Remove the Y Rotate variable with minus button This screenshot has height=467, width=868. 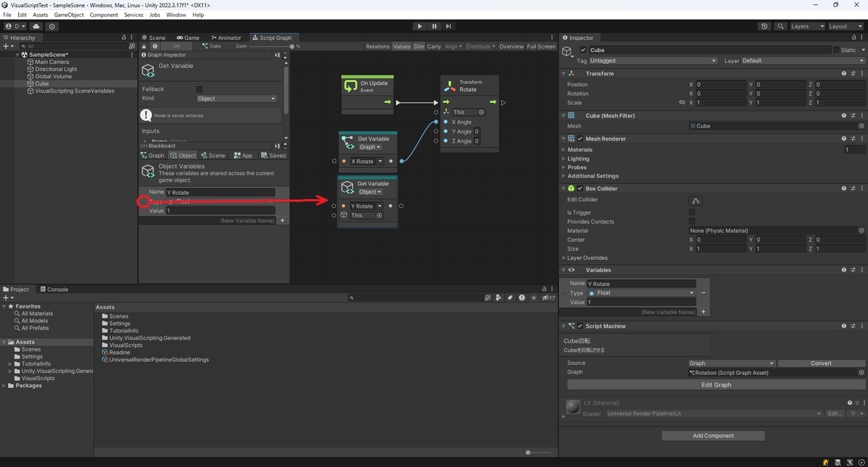click(x=703, y=293)
